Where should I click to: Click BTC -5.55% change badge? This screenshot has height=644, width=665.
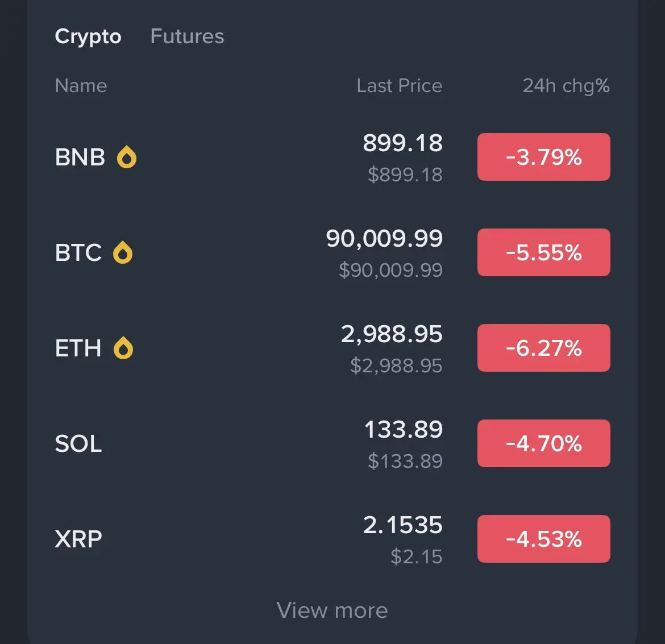pyautogui.click(x=543, y=252)
